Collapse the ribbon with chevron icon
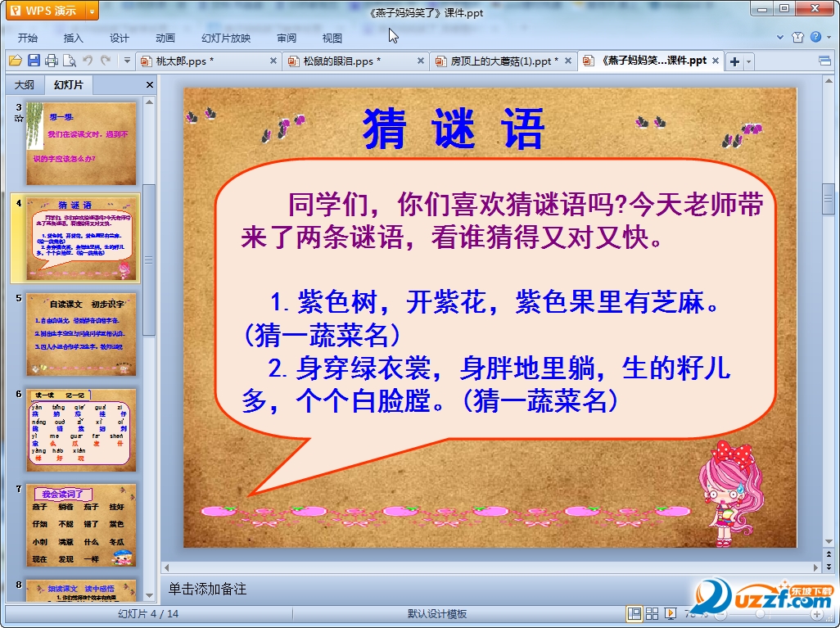This screenshot has width=840, height=628. tap(780, 38)
